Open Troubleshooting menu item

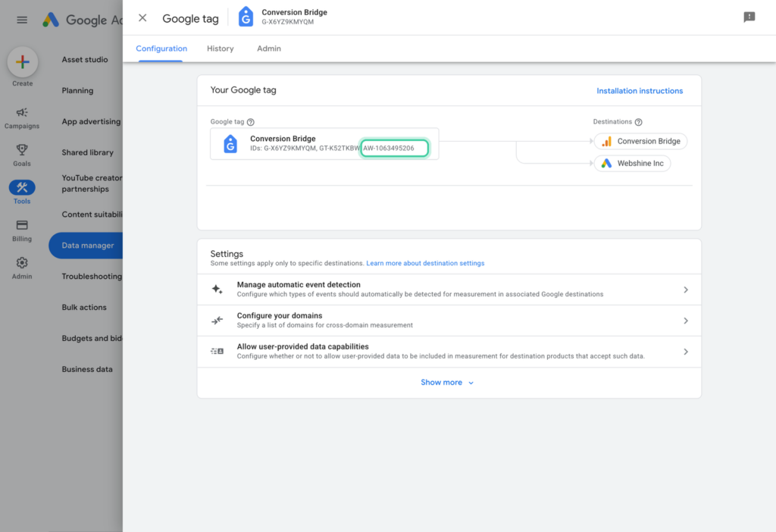pyautogui.click(x=92, y=276)
